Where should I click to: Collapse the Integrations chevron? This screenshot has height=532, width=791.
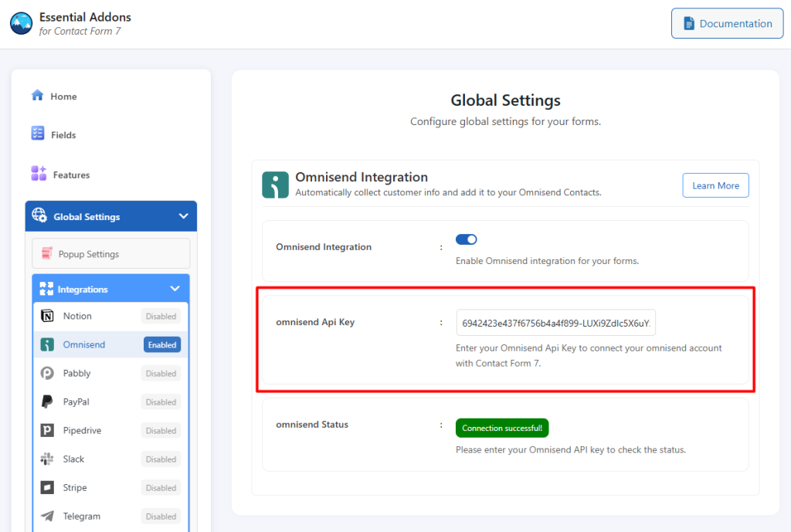tap(175, 289)
